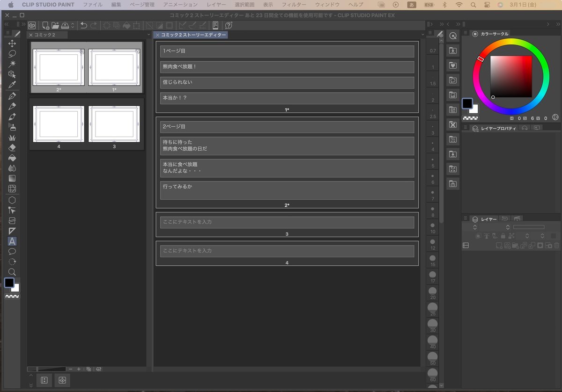Click the Undo icon in the command bar
This screenshot has width=562, height=392.
coord(83,25)
